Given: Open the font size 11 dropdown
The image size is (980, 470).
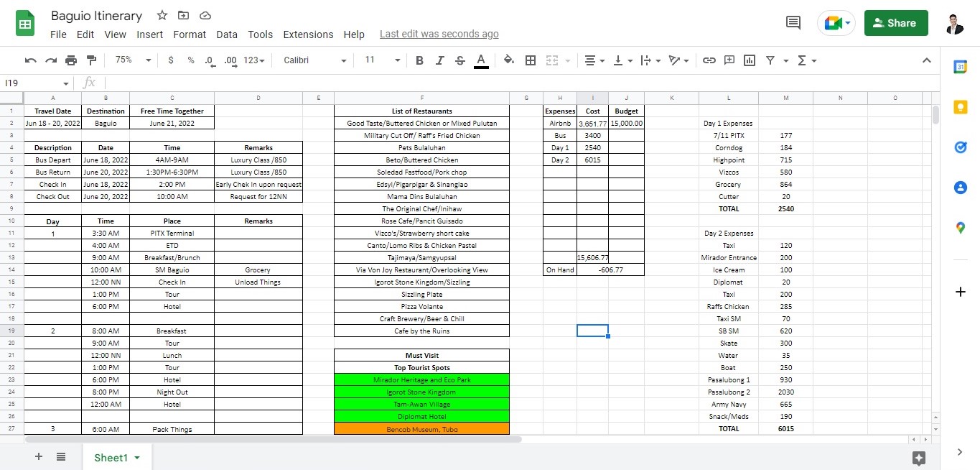Looking at the screenshot, I should (382, 60).
